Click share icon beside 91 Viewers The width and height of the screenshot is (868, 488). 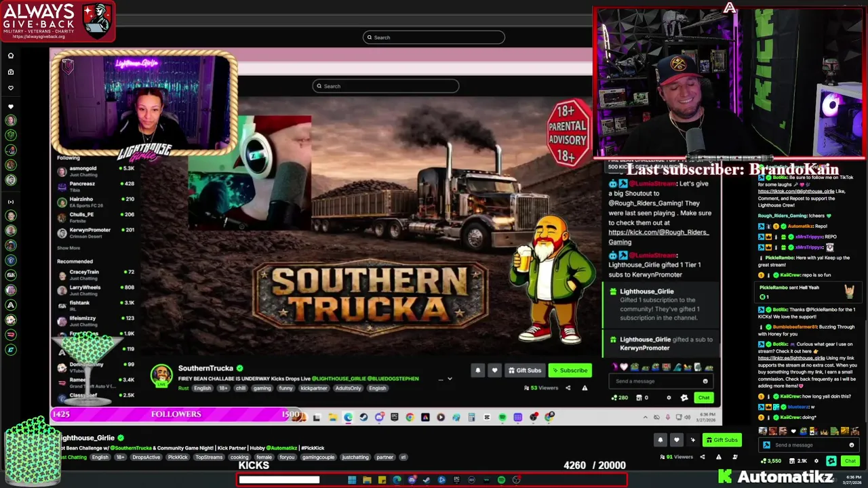(703, 457)
